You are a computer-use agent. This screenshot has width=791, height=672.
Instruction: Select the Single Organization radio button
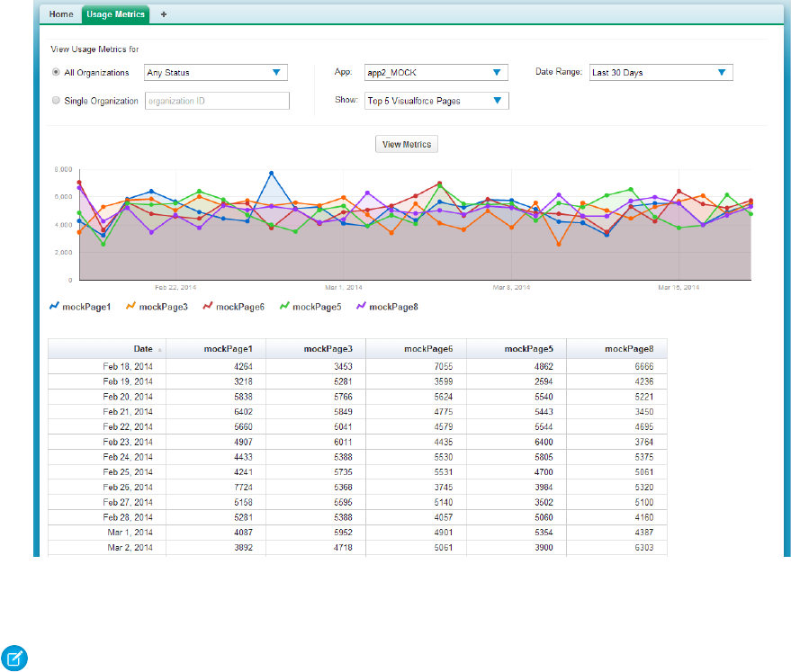56,101
